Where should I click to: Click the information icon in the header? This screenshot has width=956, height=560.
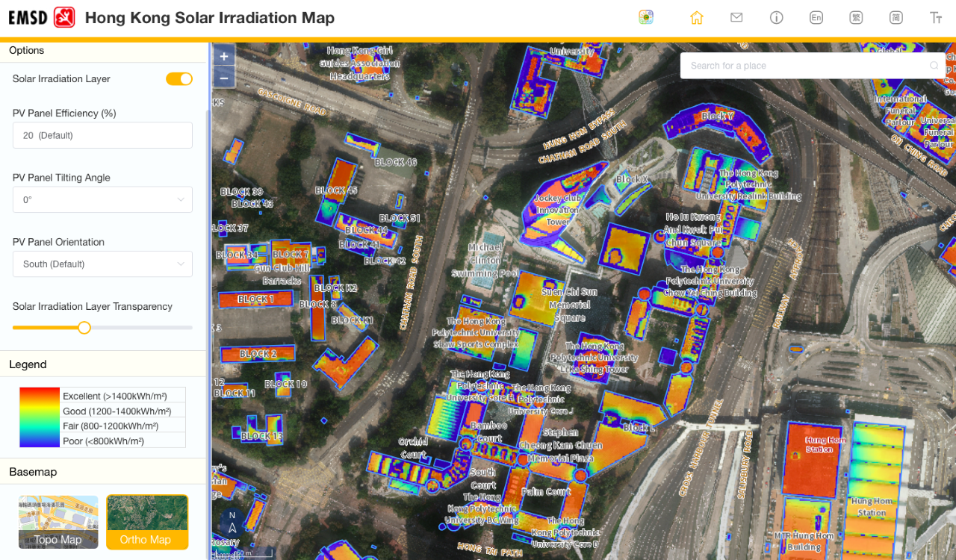tap(776, 17)
